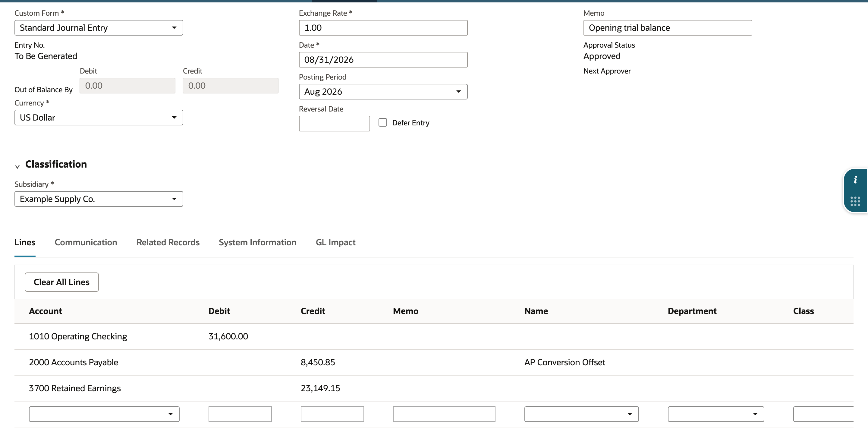Open the GL Impact tab

coord(336,242)
